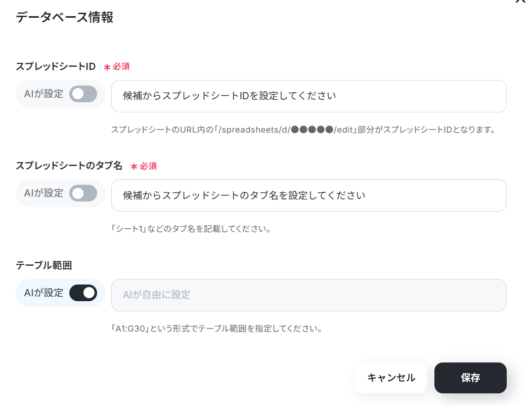Click the red 必須 marker beside スプレッドシートのタブ名

point(144,166)
